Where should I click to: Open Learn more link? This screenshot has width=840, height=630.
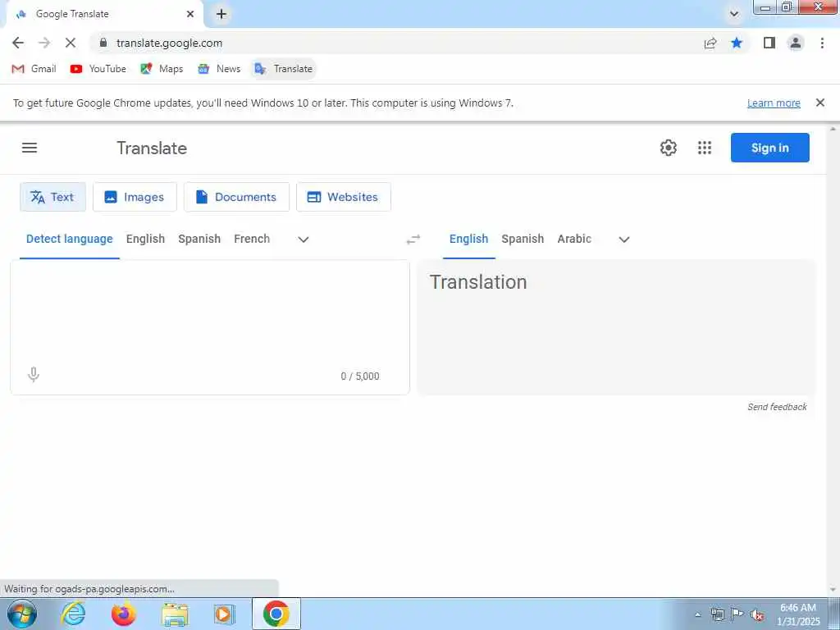(x=774, y=103)
